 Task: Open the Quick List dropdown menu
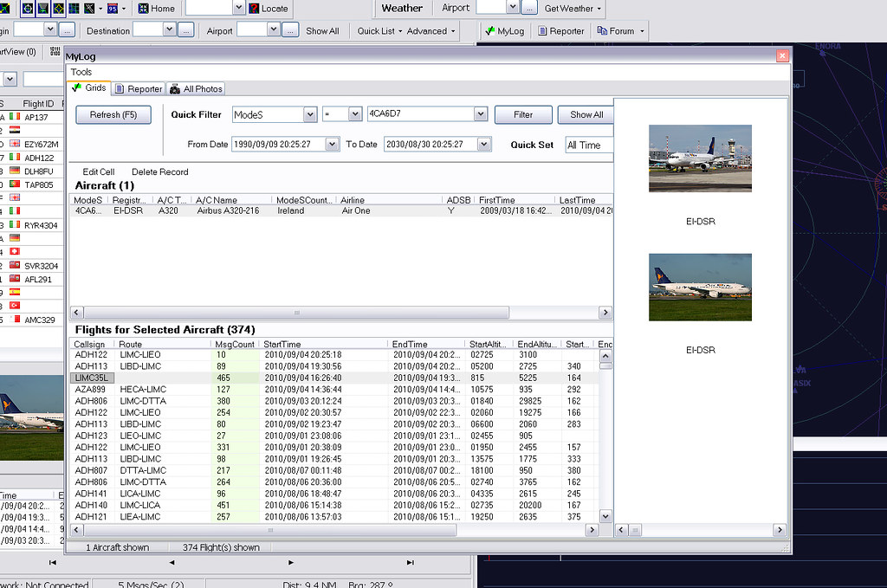pos(379,31)
